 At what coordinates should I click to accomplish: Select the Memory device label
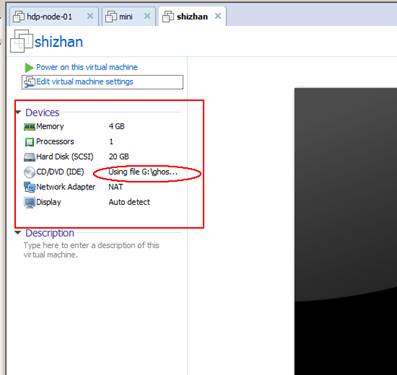(x=50, y=126)
